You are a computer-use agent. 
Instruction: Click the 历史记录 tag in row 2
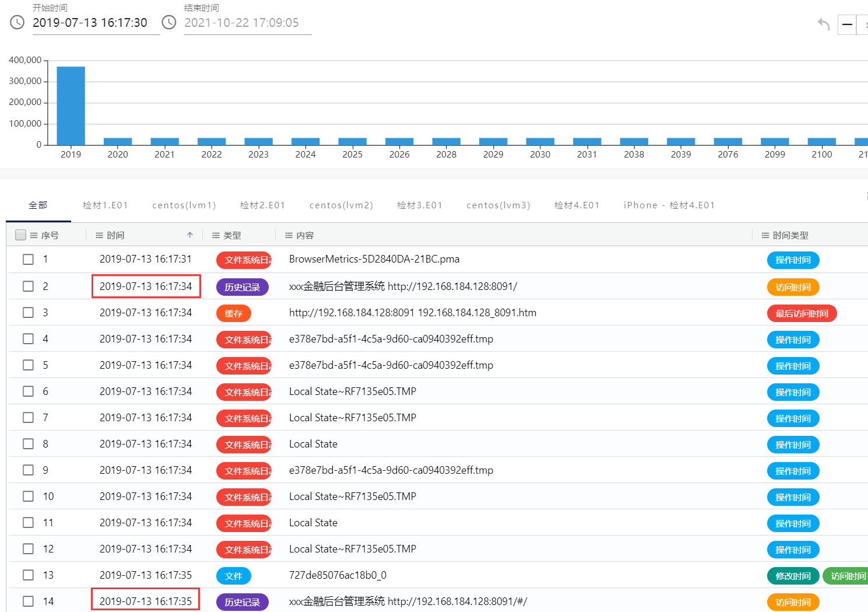[243, 287]
